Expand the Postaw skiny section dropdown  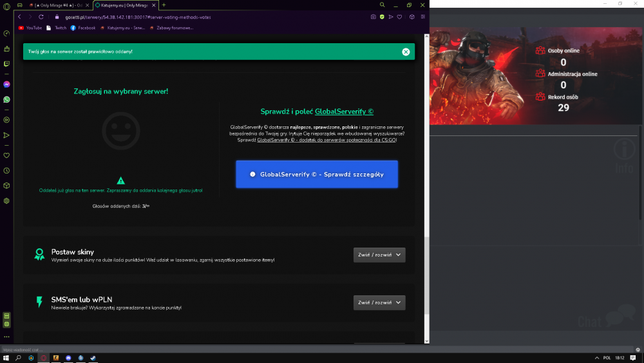(x=379, y=255)
